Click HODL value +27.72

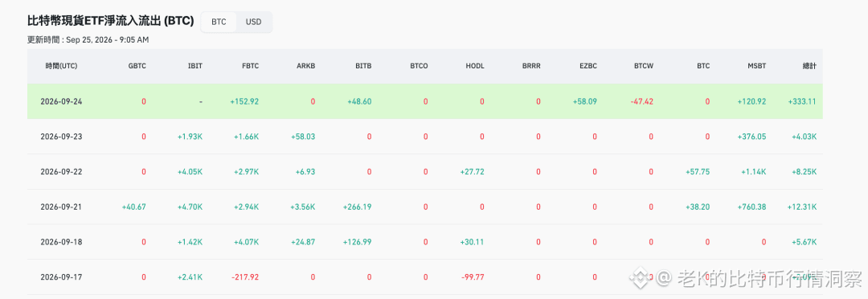pos(473,172)
